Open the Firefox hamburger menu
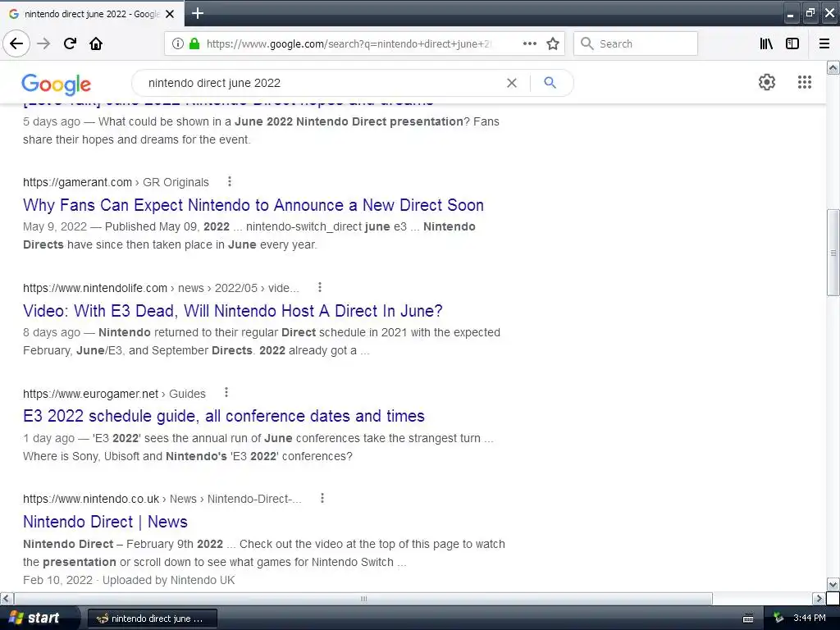This screenshot has height=630, width=840. pos(824,43)
